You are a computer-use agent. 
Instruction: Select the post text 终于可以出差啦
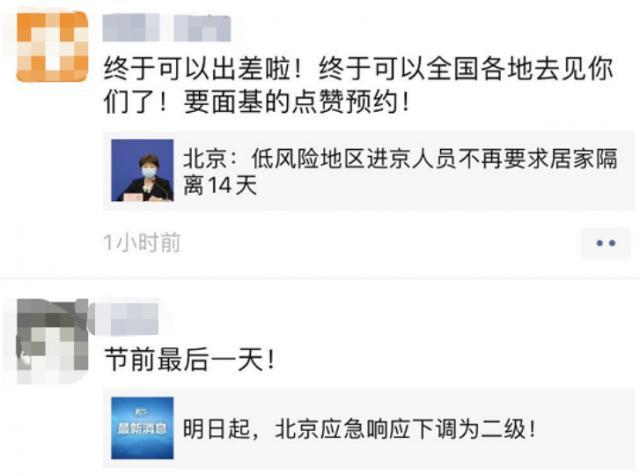click(x=203, y=68)
